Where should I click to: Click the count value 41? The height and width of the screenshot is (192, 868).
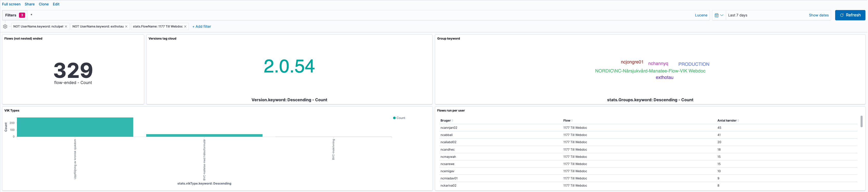click(x=719, y=135)
